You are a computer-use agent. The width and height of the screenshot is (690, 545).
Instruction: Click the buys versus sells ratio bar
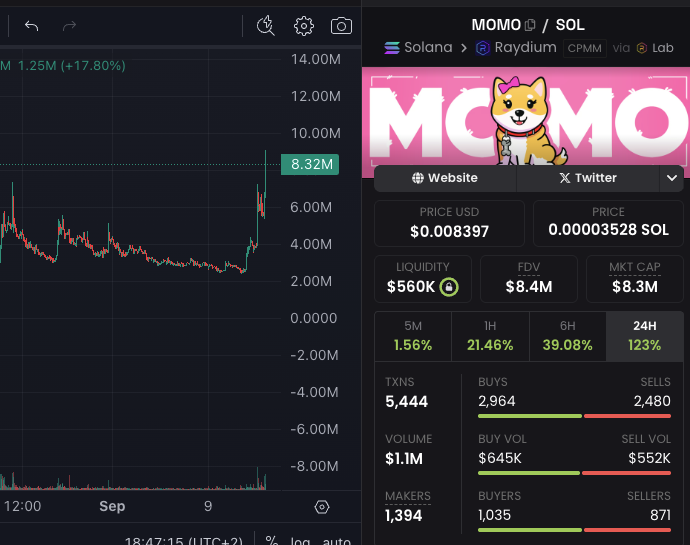click(x=574, y=416)
